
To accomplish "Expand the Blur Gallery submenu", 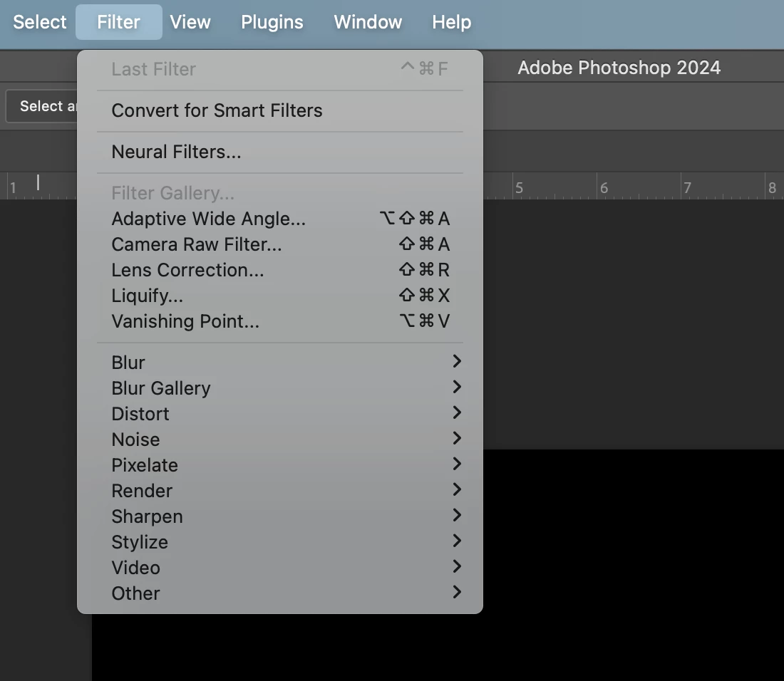I will click(280, 388).
